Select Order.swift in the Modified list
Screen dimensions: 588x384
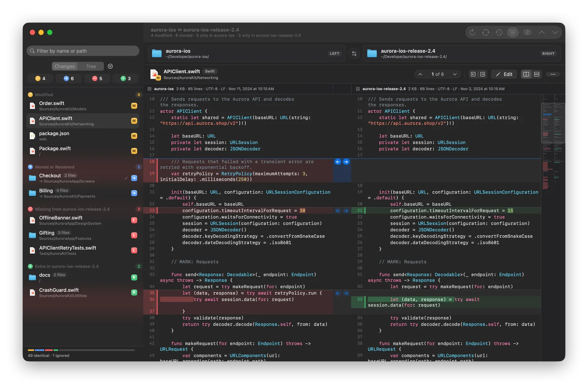tap(83, 106)
